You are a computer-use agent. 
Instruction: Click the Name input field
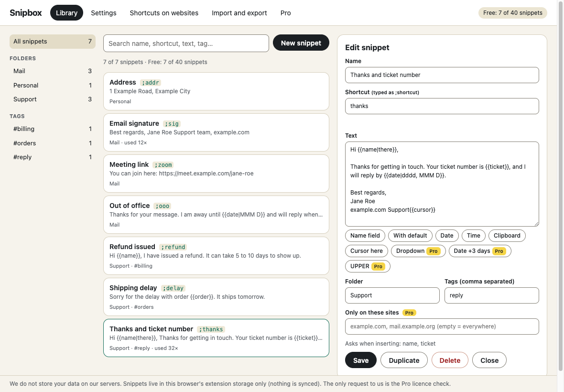tap(442, 75)
